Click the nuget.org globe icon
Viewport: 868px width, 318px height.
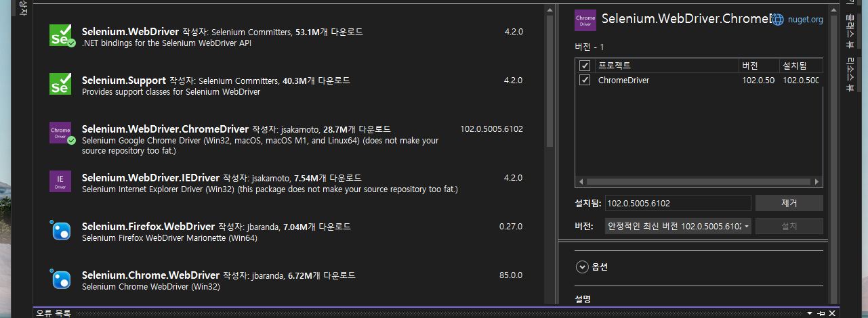tap(778, 20)
